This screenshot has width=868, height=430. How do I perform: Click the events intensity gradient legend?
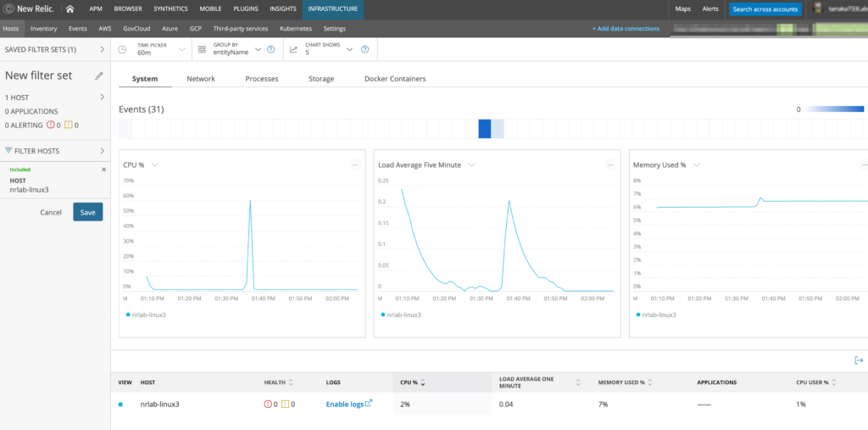pos(834,109)
